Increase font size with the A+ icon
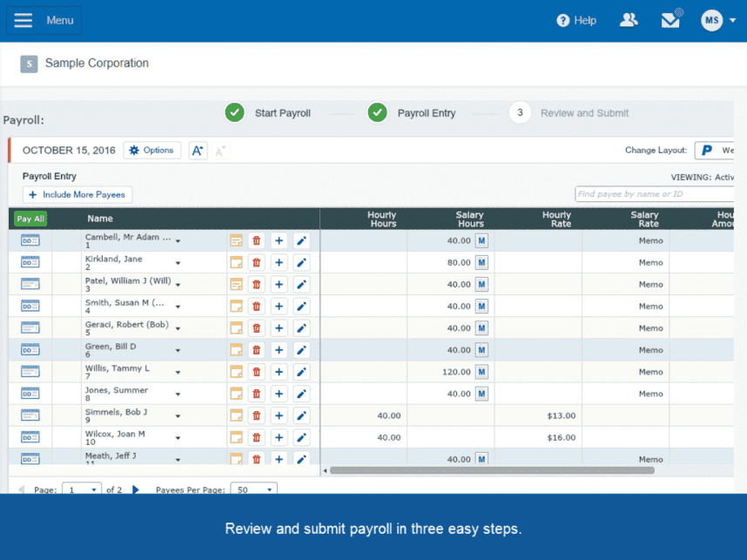 (x=198, y=151)
